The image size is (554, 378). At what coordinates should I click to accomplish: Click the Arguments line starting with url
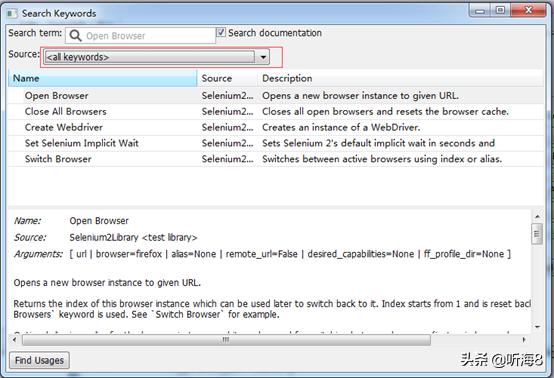[290, 254]
